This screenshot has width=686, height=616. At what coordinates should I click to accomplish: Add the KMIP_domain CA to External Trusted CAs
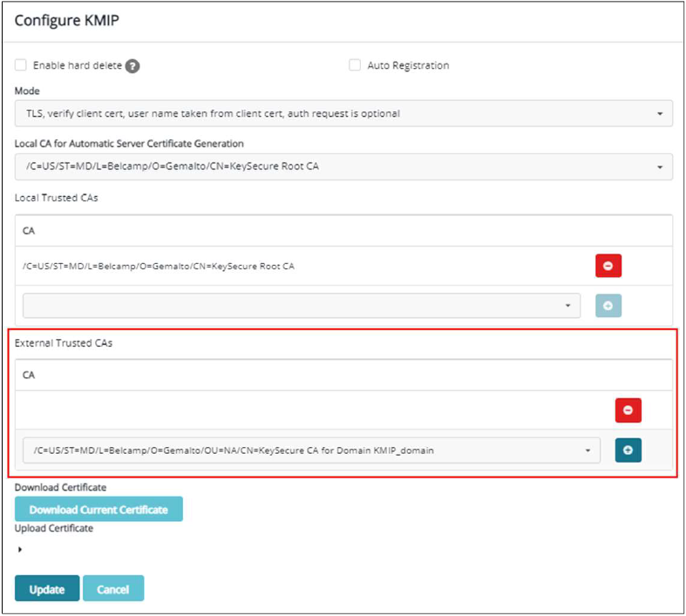click(628, 450)
